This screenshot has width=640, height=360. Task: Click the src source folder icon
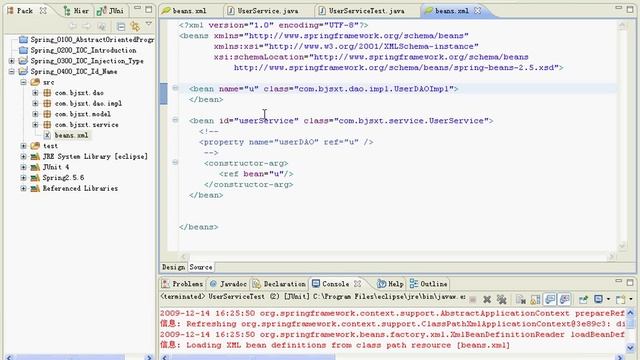coord(35,82)
